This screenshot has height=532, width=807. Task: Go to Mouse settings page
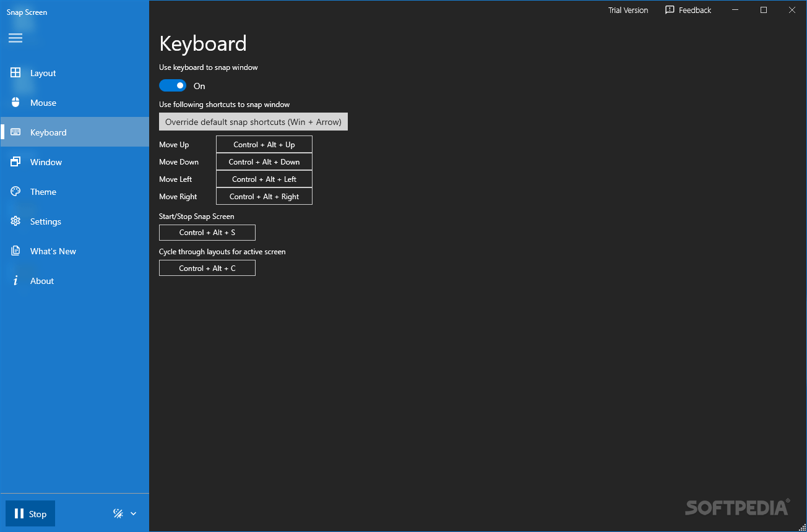[74, 103]
